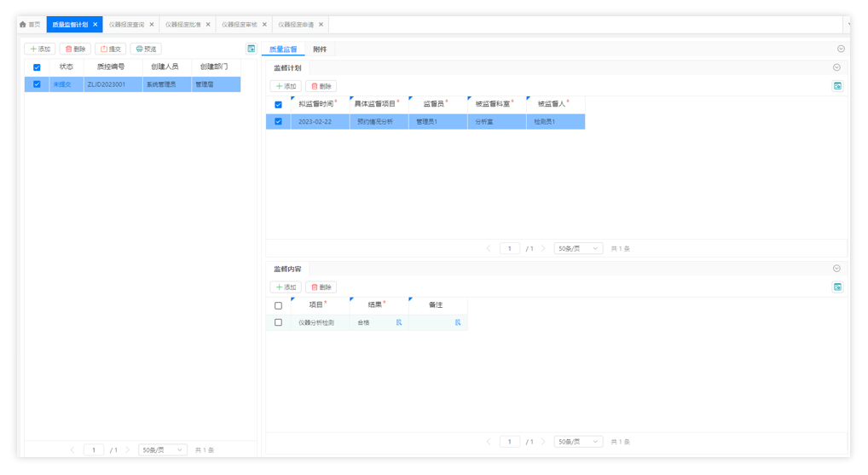Select the ZLJD2023001 cell
This screenshot has height=475, width=868.
click(113, 84)
